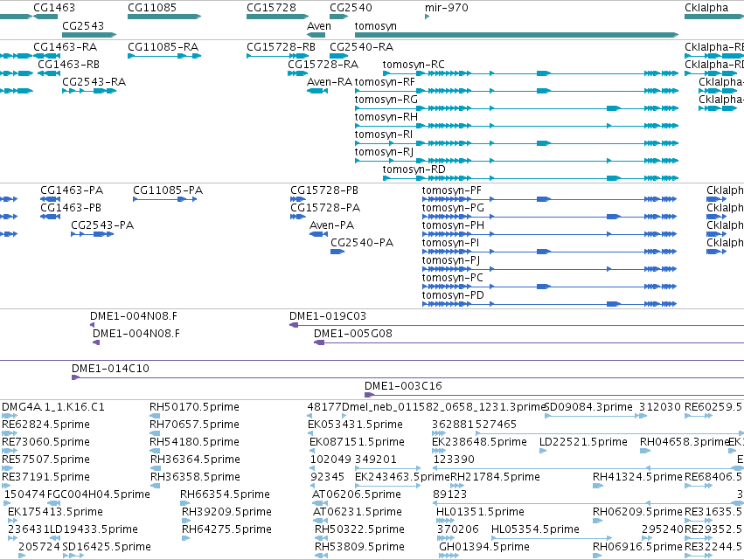Select CDS CG1463-PA
Image resolution: width=744 pixels, height=560 pixels.
click(x=71, y=190)
